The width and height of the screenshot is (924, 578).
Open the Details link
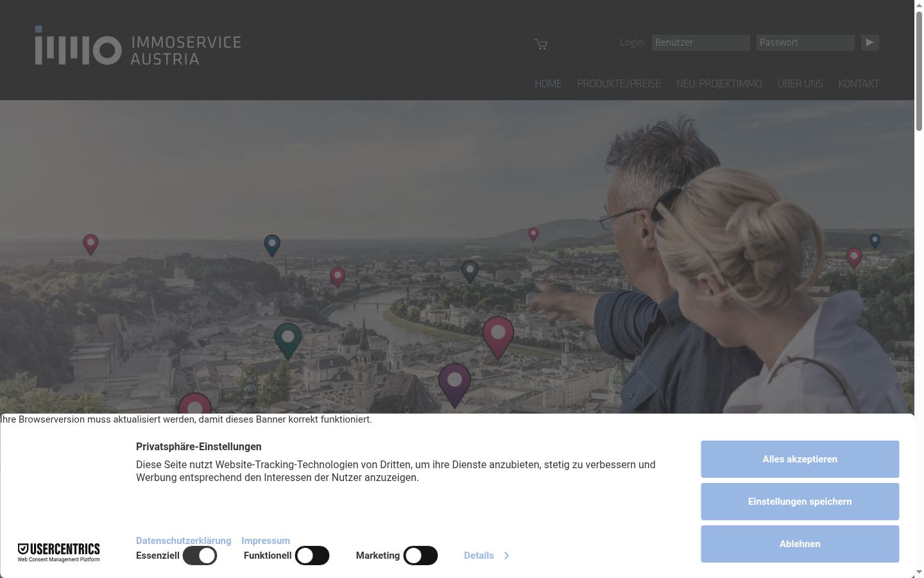pyautogui.click(x=479, y=556)
